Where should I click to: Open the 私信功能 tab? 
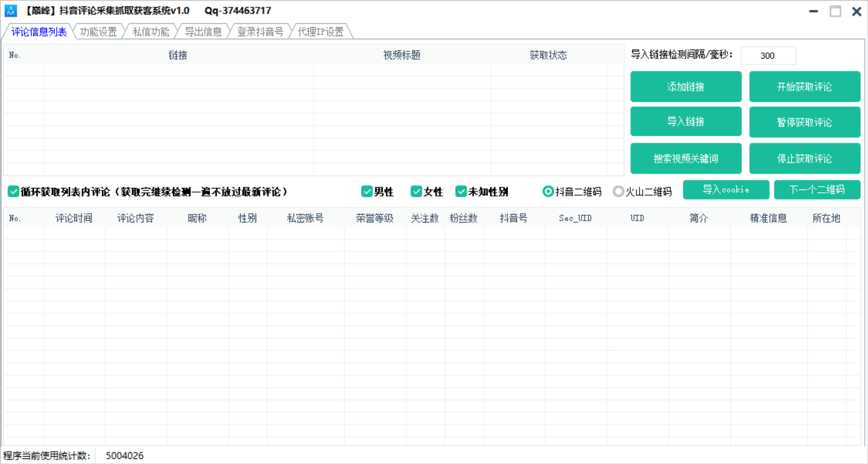point(150,32)
